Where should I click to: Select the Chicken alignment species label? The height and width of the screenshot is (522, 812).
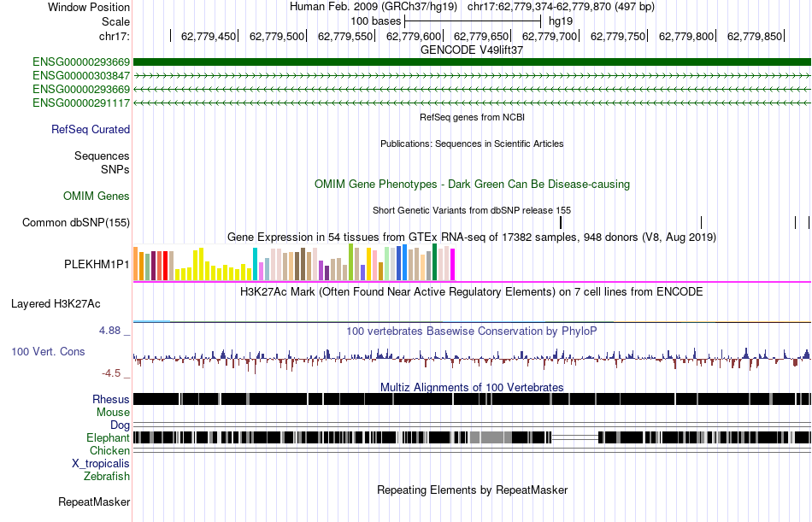[x=109, y=450]
